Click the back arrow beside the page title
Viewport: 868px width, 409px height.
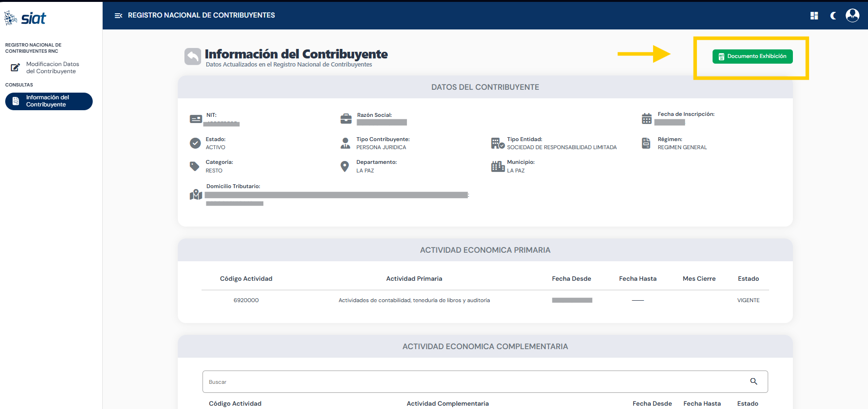[193, 57]
